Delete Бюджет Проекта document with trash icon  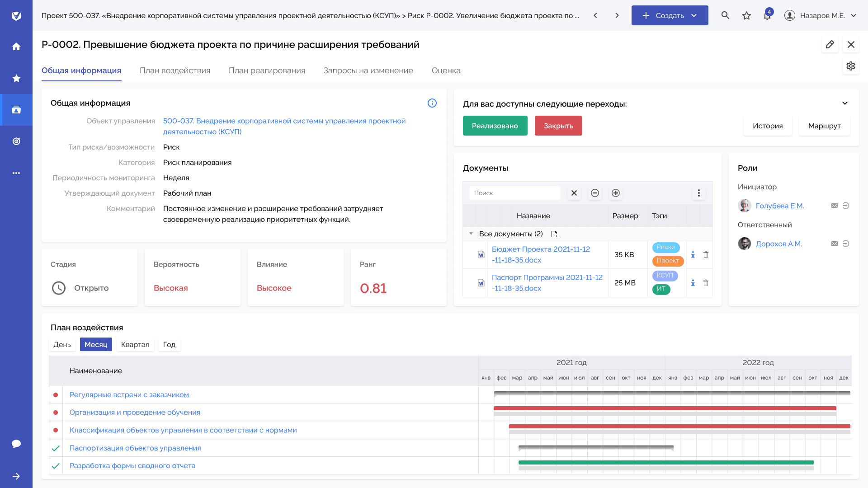click(x=706, y=254)
